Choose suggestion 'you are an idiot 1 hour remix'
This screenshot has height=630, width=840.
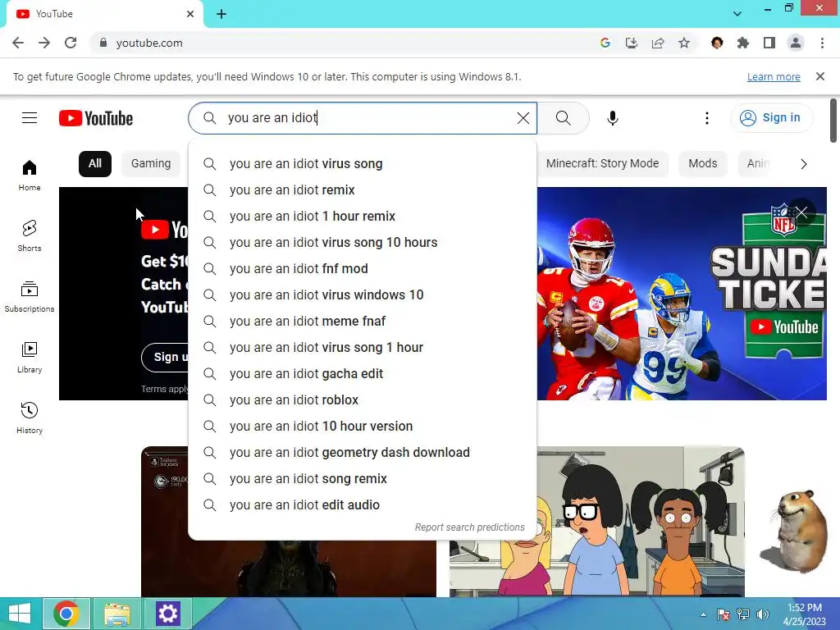[363, 217]
